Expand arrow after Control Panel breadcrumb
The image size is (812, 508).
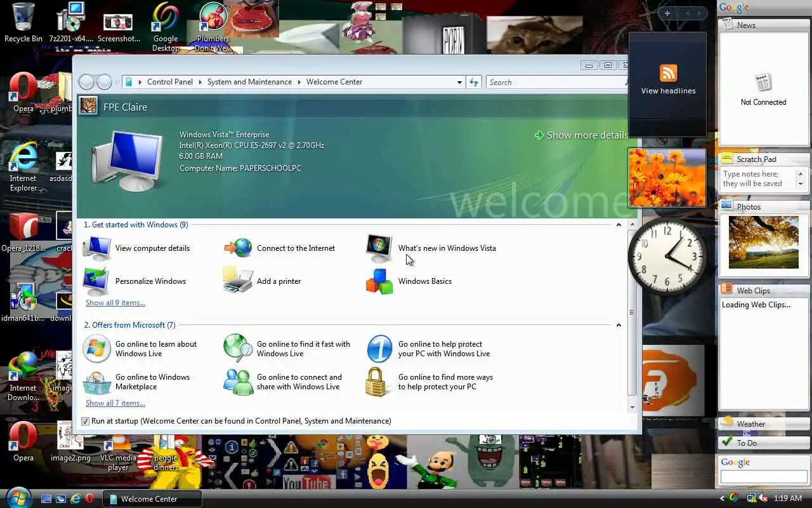(x=200, y=82)
